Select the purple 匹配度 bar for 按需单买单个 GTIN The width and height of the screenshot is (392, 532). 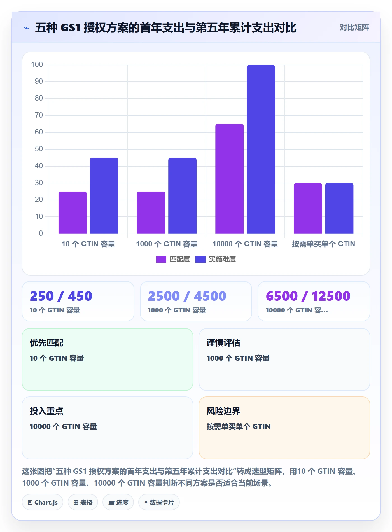[308, 208]
